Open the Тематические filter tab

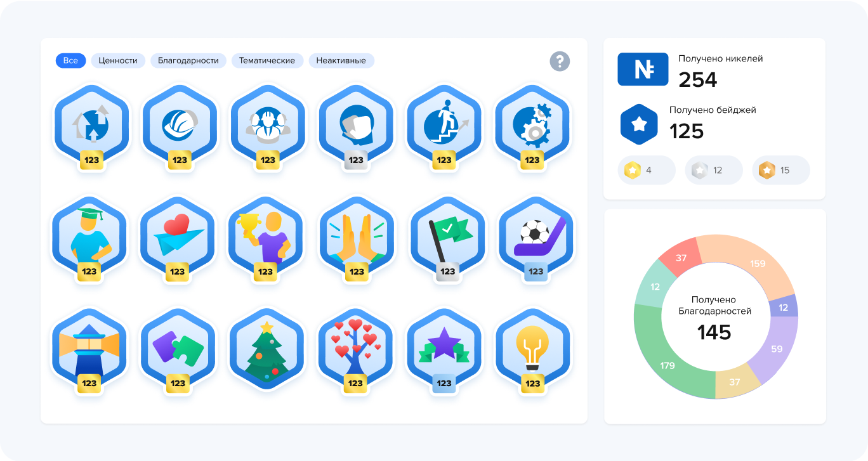pos(267,61)
